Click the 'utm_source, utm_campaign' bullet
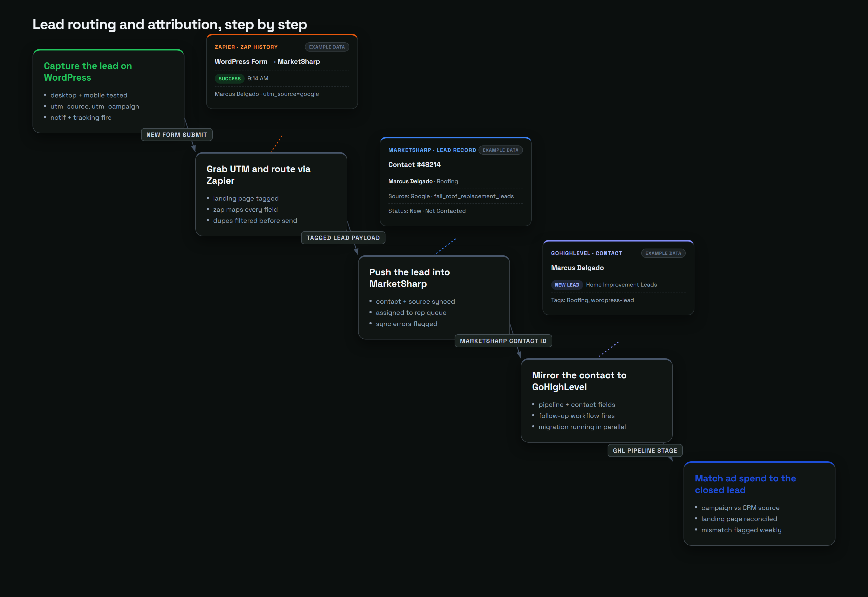Viewport: 868px width, 597px height. [95, 107]
